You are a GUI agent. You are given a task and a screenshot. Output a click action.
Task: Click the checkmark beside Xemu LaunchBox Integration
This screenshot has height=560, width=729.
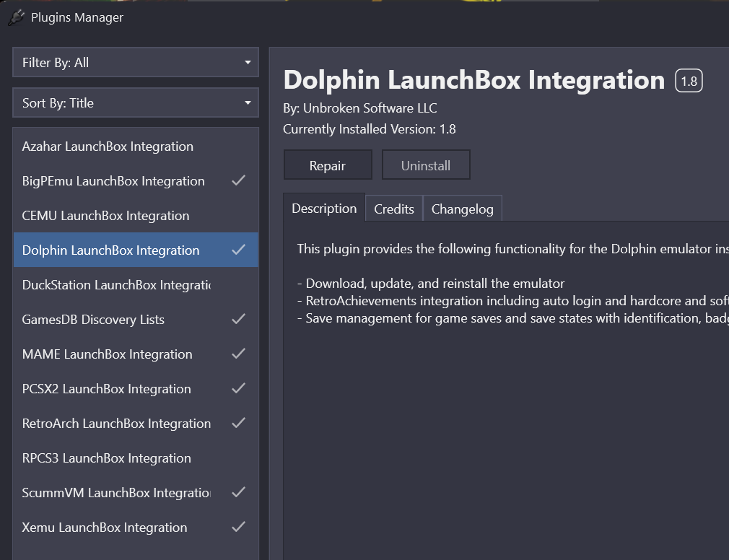[238, 527]
